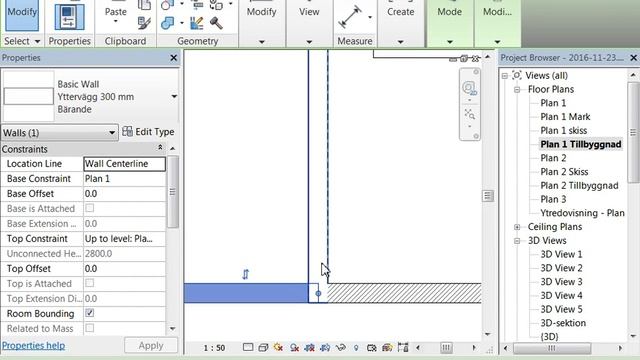Select the Match Type Properties brush icon
640x360 pixels.
click(144, 23)
